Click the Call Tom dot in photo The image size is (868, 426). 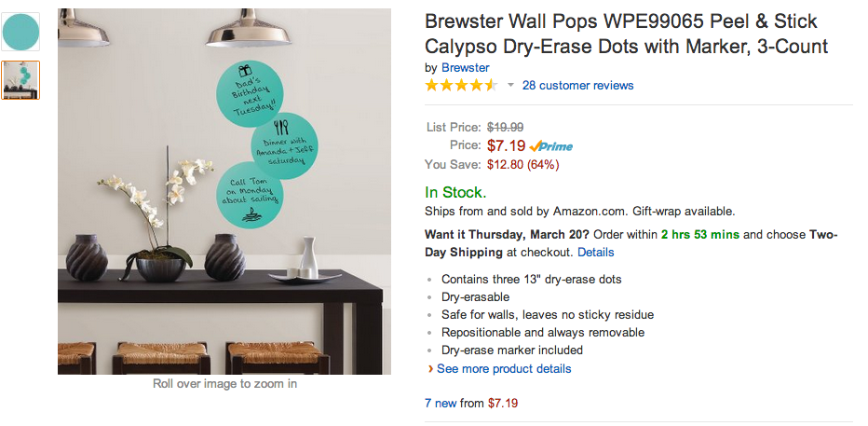pos(250,195)
